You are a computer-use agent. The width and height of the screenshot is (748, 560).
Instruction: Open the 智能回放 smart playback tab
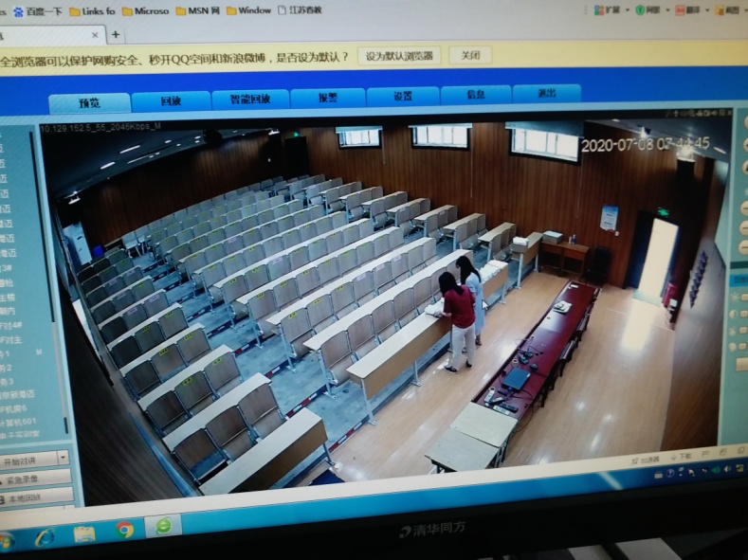pos(250,99)
